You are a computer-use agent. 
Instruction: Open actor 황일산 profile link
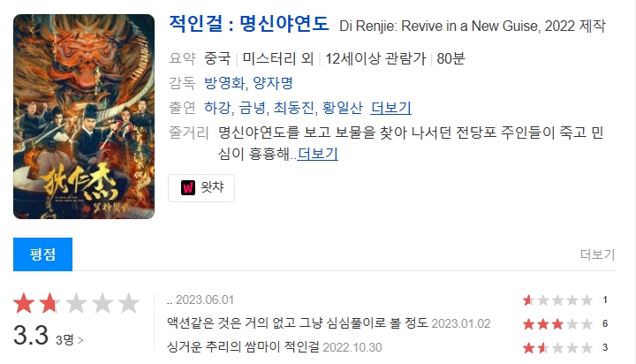[x=343, y=108]
